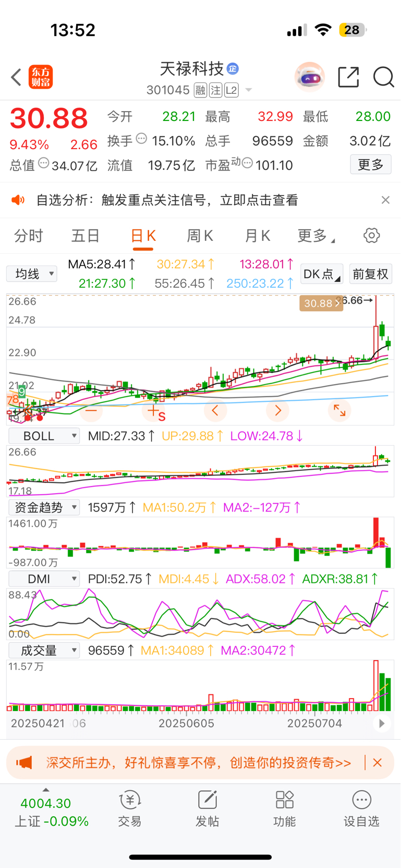Zoom in chart with plus button
This screenshot has width=401, height=868.
[x=153, y=411]
